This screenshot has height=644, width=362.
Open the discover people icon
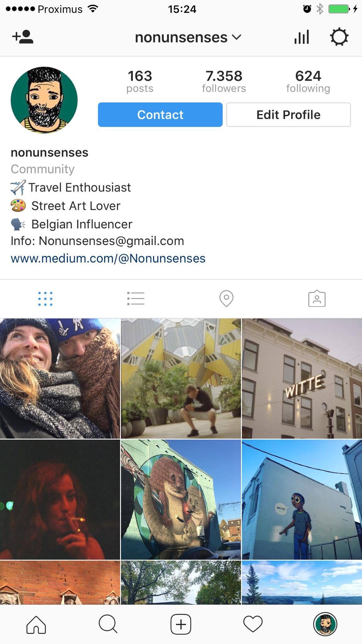coord(23,37)
